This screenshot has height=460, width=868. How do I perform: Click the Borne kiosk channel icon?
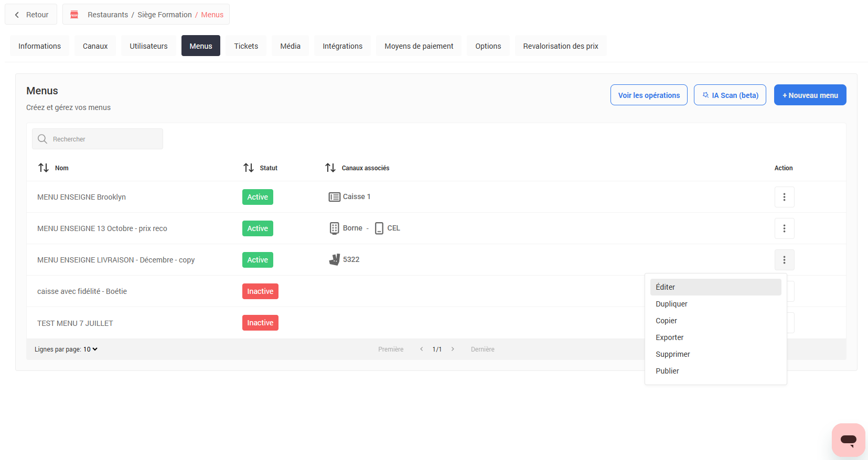click(334, 228)
